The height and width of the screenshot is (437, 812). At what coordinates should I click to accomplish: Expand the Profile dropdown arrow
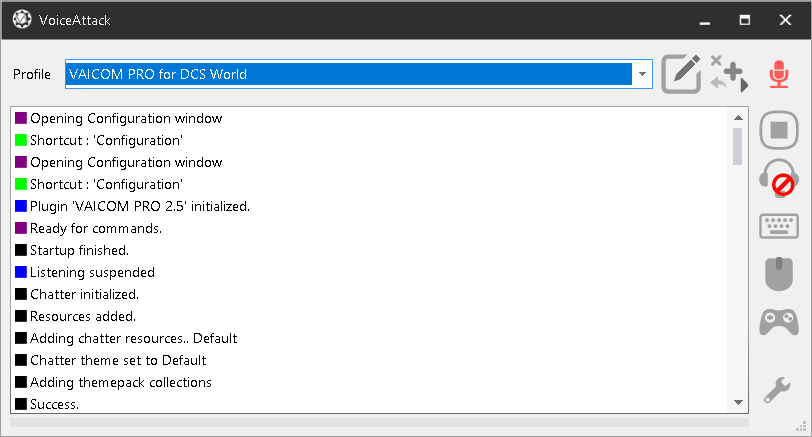(642, 74)
